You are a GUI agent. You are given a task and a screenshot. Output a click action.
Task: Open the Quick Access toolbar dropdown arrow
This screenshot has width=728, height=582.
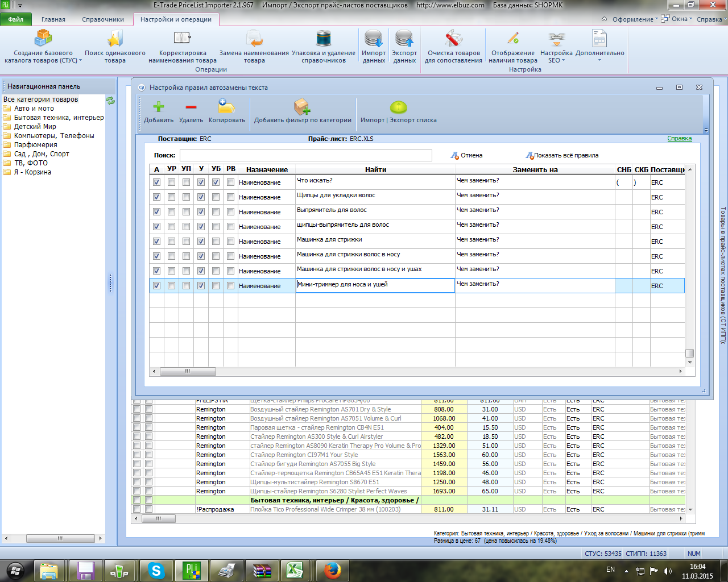point(20,5)
